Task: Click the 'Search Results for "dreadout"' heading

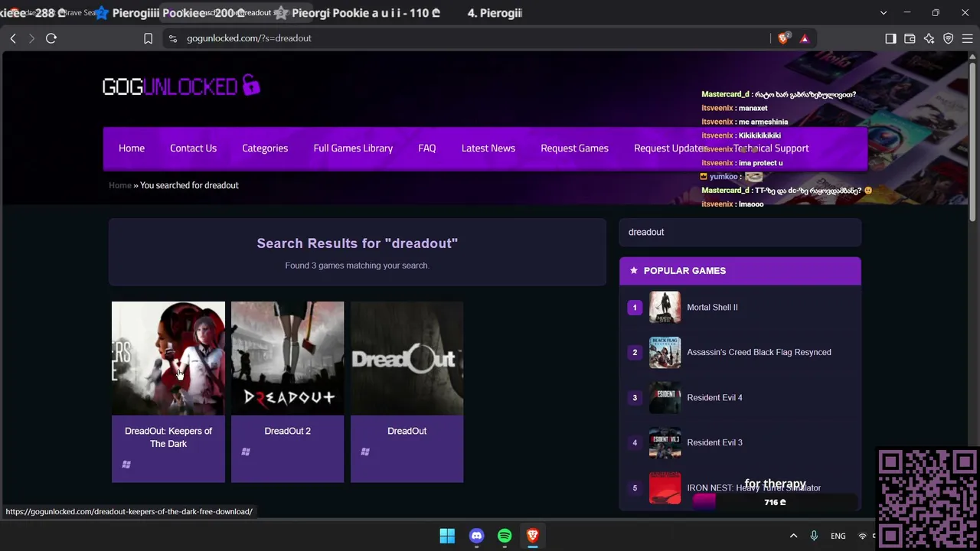Action: pyautogui.click(x=358, y=243)
